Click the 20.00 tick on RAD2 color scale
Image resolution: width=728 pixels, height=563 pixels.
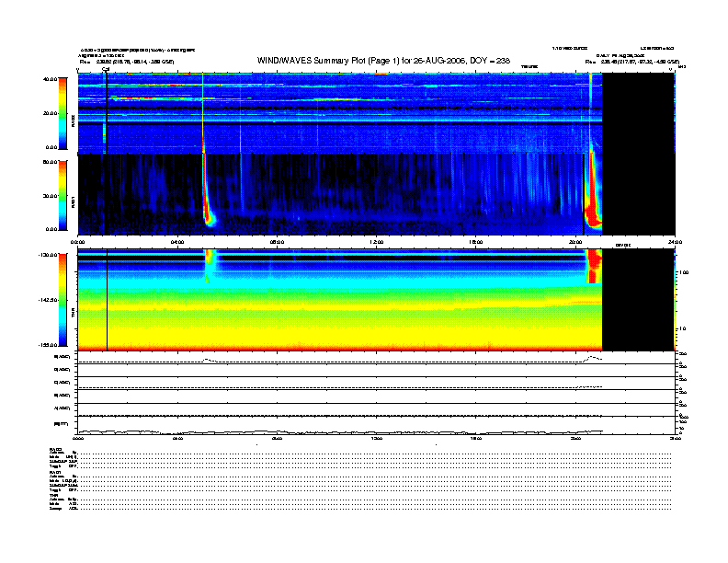[x=50, y=113]
